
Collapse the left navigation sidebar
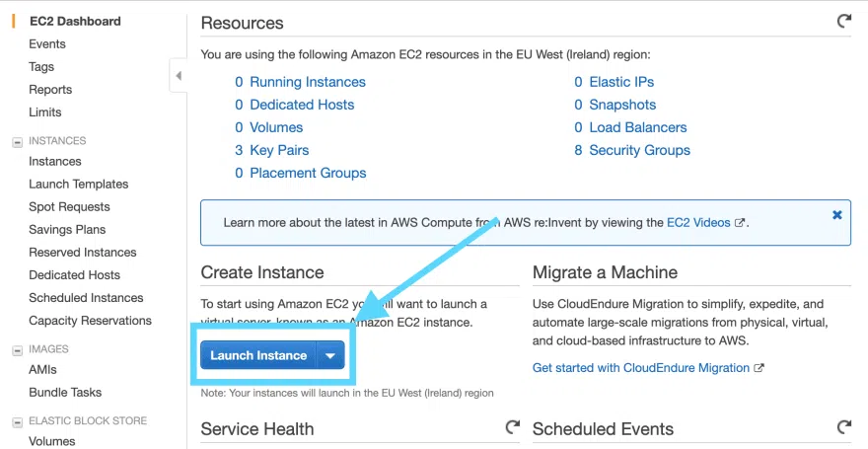pyautogui.click(x=179, y=76)
